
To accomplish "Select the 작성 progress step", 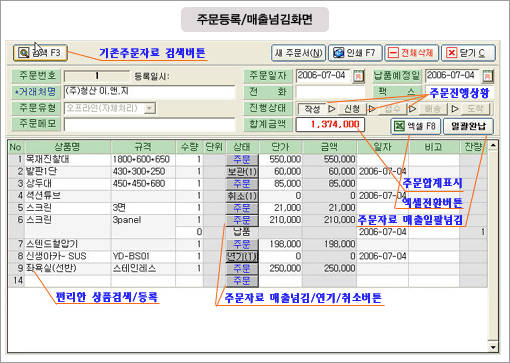I will 312,109.
